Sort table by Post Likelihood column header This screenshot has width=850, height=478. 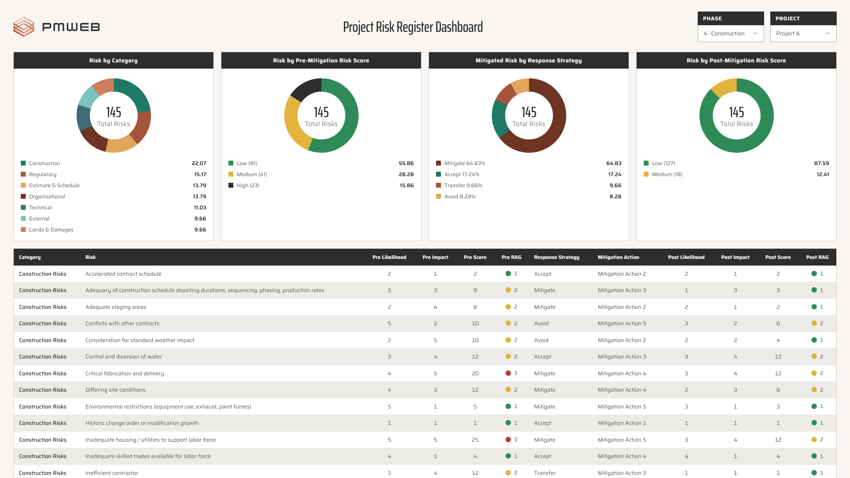tap(686, 257)
